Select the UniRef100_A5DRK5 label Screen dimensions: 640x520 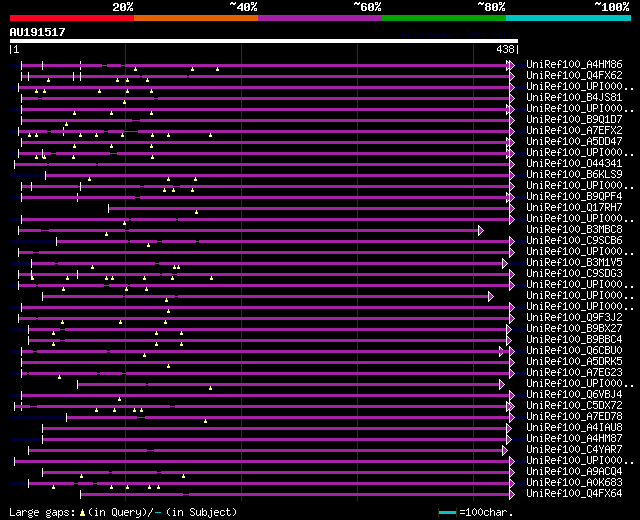574,362
